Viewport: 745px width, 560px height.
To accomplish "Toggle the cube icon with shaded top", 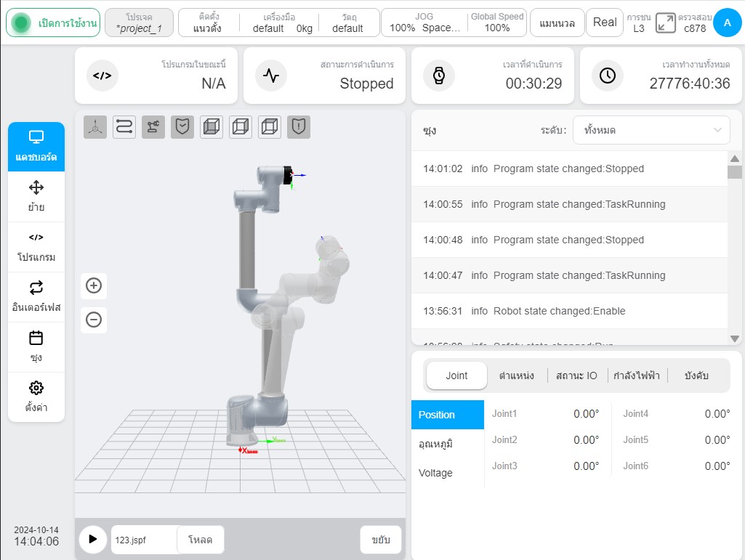I will [x=270, y=127].
